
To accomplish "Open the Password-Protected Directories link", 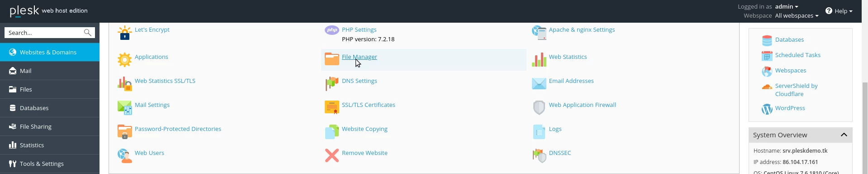I will pos(178,129).
